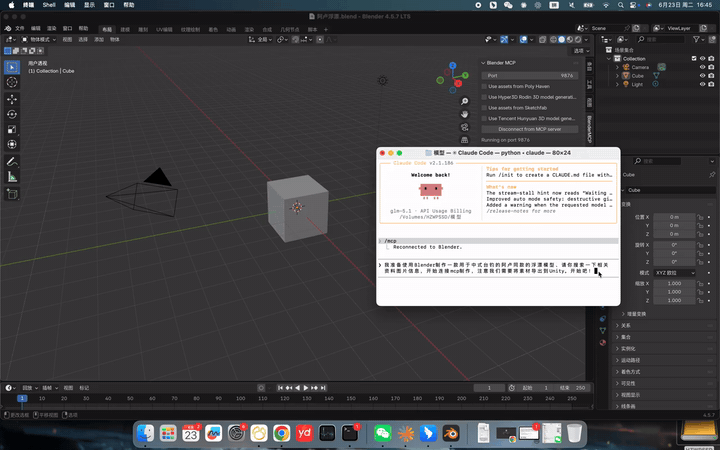Open BlenderMCP sidebar tab

[590, 129]
